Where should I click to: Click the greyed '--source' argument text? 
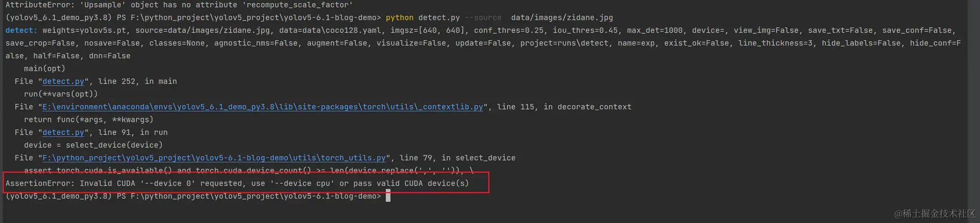(483, 17)
